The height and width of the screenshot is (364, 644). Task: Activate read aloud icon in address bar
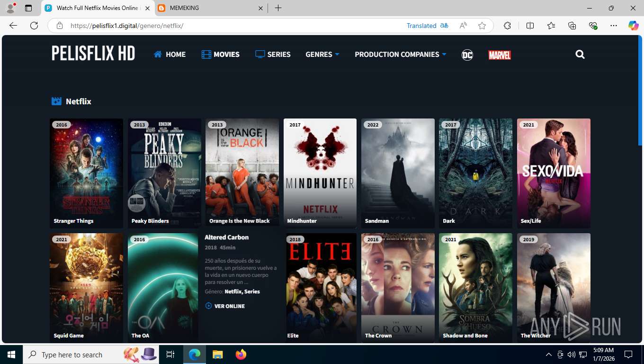tap(463, 26)
